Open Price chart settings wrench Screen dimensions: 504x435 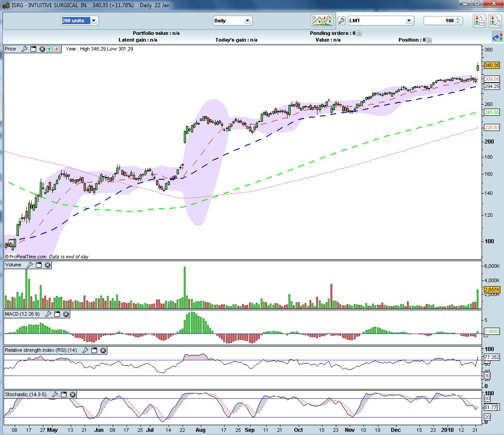click(x=25, y=49)
